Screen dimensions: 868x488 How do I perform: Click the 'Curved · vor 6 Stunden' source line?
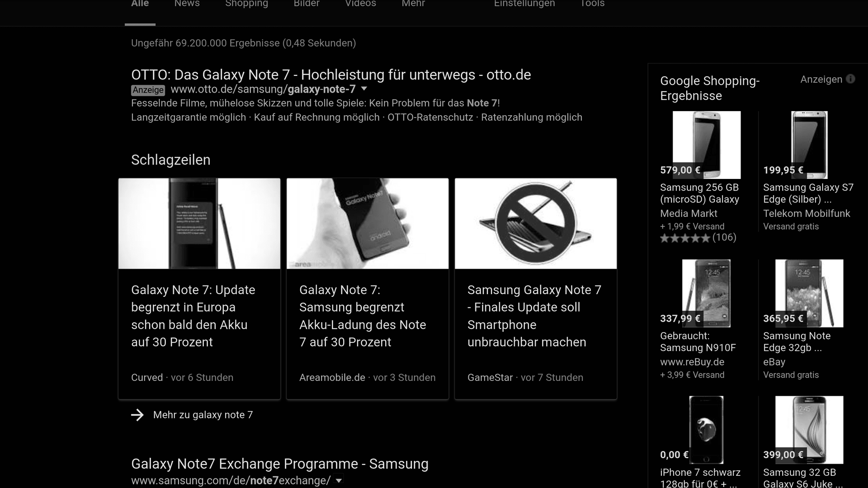tap(182, 377)
